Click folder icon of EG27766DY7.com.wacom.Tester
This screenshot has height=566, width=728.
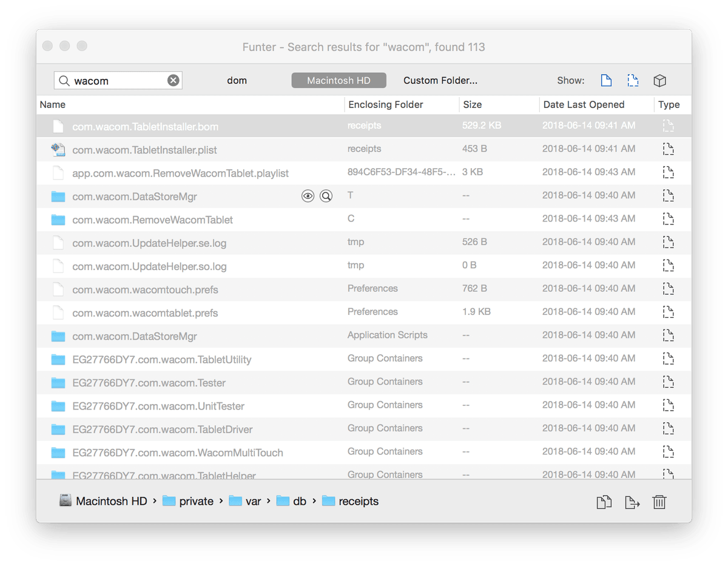pos(58,382)
